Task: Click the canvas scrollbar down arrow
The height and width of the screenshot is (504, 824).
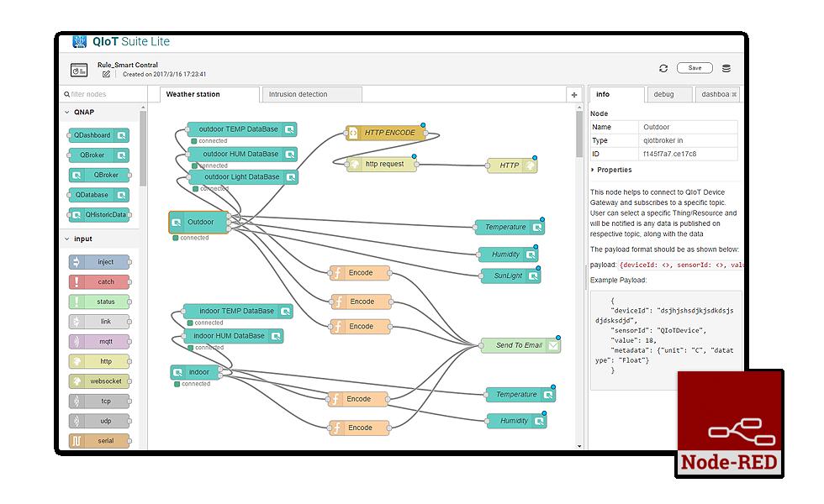Action: click(579, 446)
